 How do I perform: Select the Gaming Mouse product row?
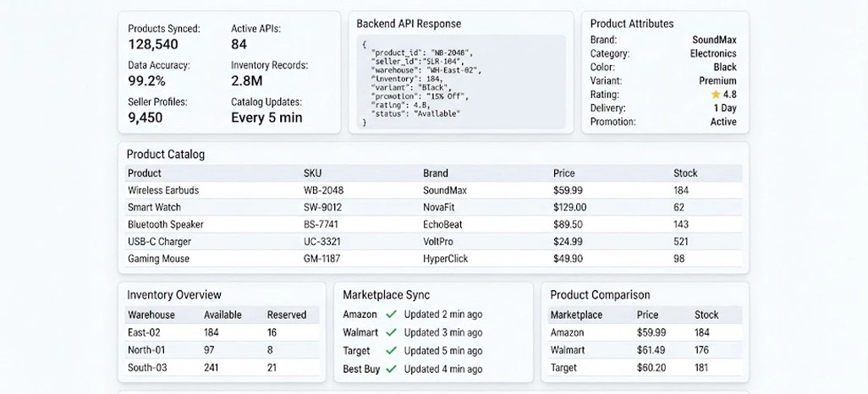click(433, 259)
